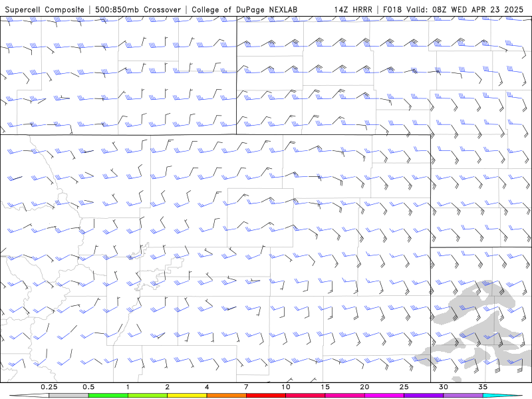Click the "35" legend scale value
Viewport: 532px width, 399px height.
coord(483,387)
